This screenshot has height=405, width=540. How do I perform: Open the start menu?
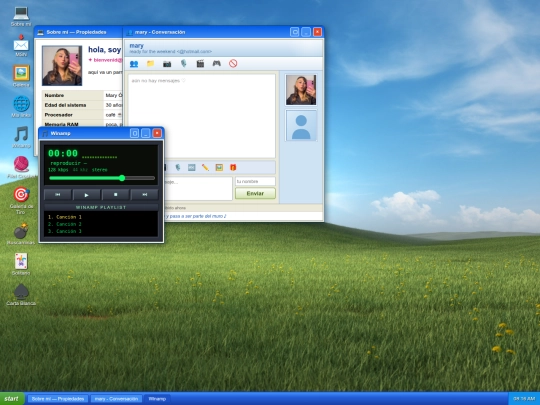pyautogui.click(x=12, y=399)
